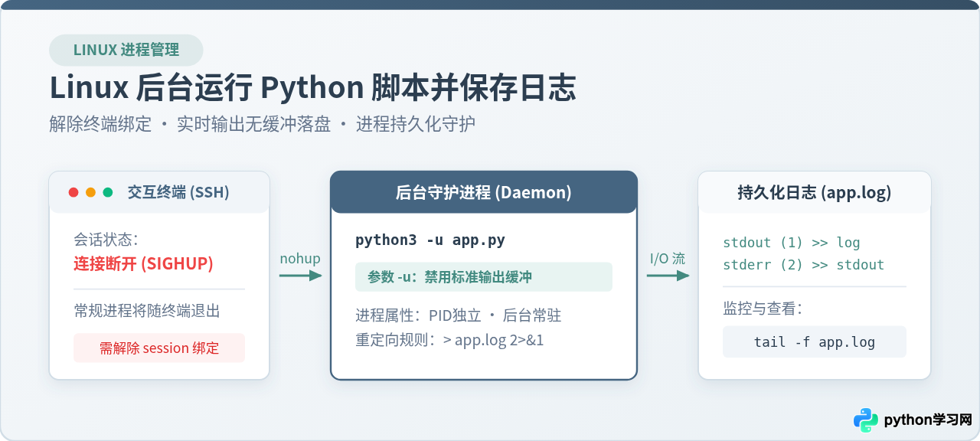Click the stdout (1) >> log line
Screen dimensions: 980x441
coord(792,243)
